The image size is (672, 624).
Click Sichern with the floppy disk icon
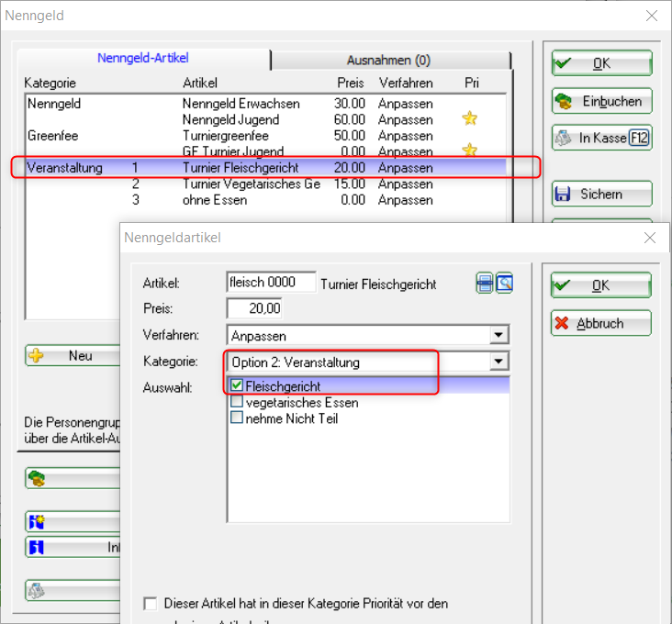click(601, 195)
